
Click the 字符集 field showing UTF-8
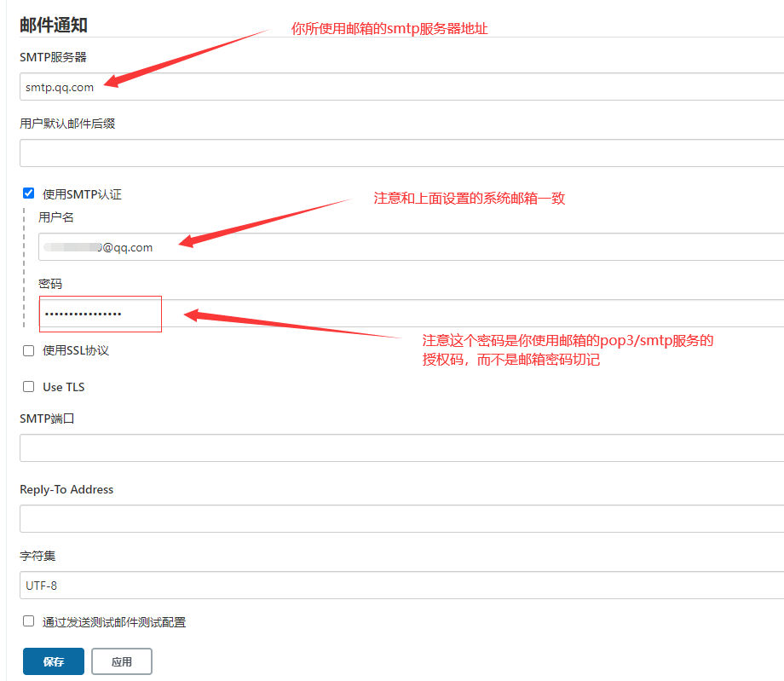click(401, 586)
